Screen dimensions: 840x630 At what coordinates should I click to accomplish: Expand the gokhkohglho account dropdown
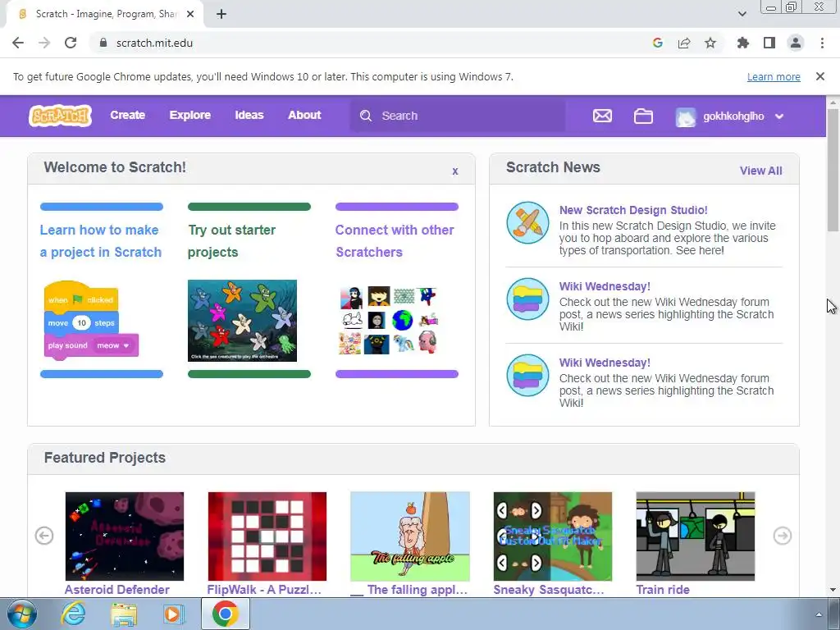point(779,116)
